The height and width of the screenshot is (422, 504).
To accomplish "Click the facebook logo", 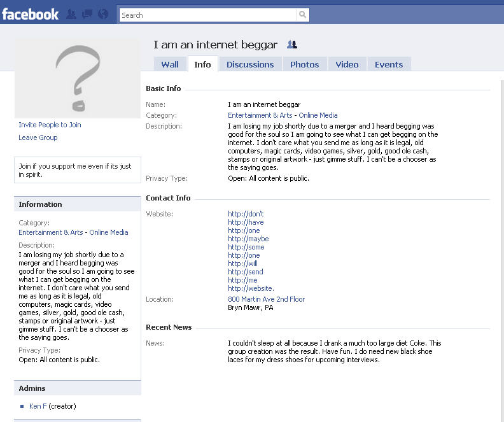I will 30,15.
